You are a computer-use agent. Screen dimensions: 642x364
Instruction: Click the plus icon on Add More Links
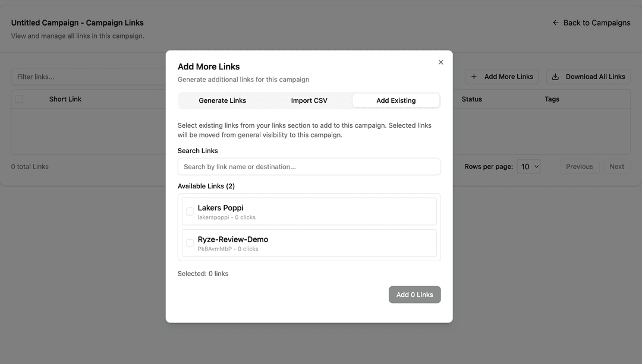[474, 77]
